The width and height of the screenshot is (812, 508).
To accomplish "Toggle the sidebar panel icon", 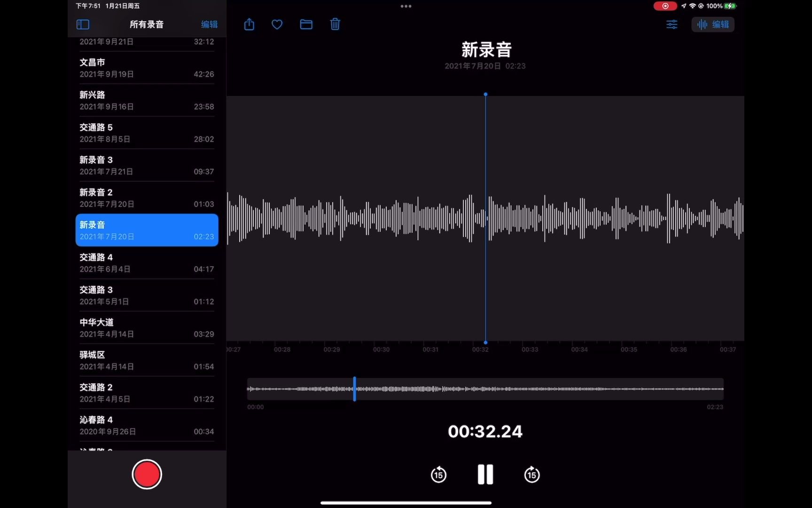I will pyautogui.click(x=83, y=24).
